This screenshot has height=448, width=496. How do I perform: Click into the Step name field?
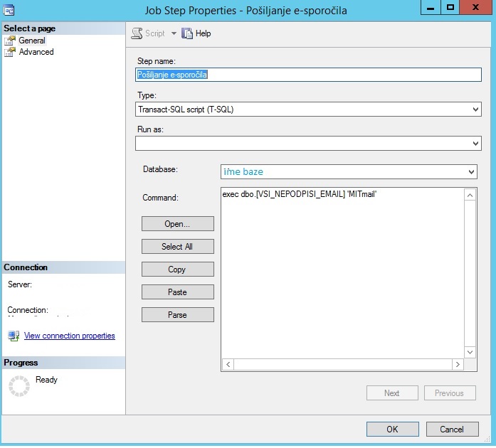click(308, 75)
